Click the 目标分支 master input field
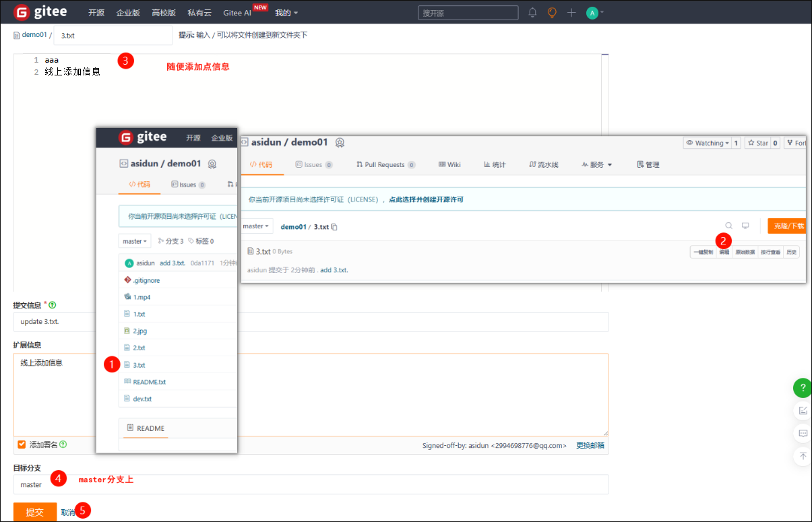This screenshot has height=522, width=812. click(311, 484)
